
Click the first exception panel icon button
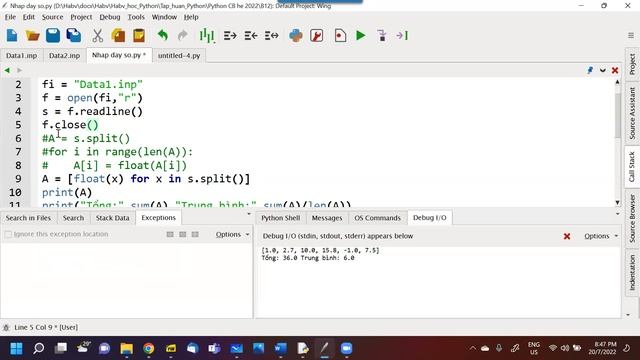(x=170, y=234)
